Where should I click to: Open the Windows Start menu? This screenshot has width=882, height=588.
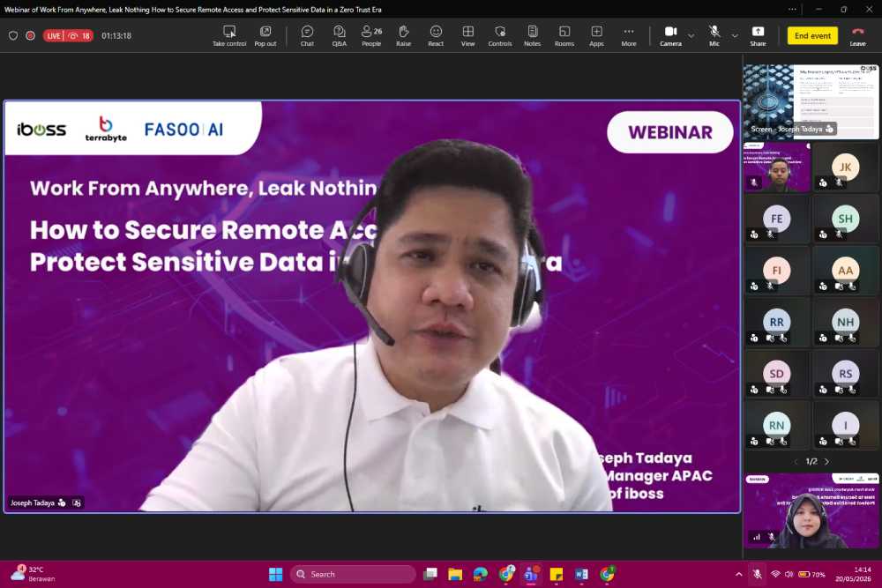click(275, 574)
